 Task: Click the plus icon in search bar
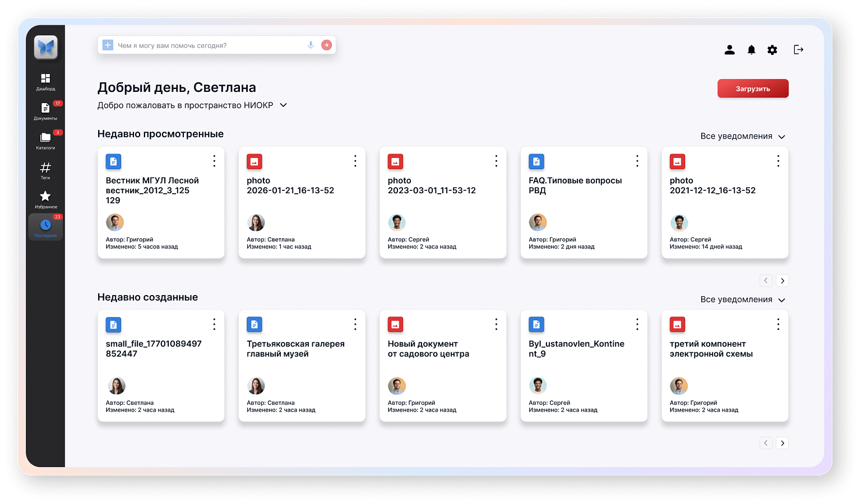coord(108,45)
